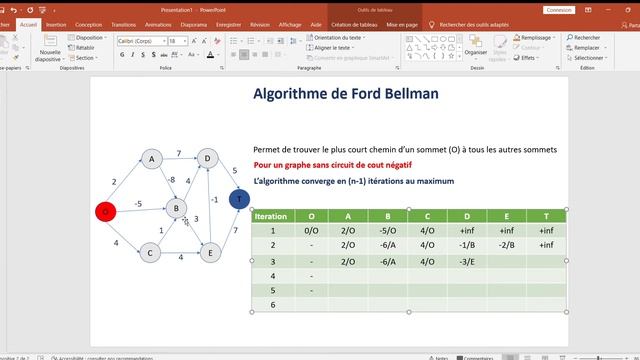Align text to the left
The height and width of the screenshot is (360, 640).
[233, 54]
